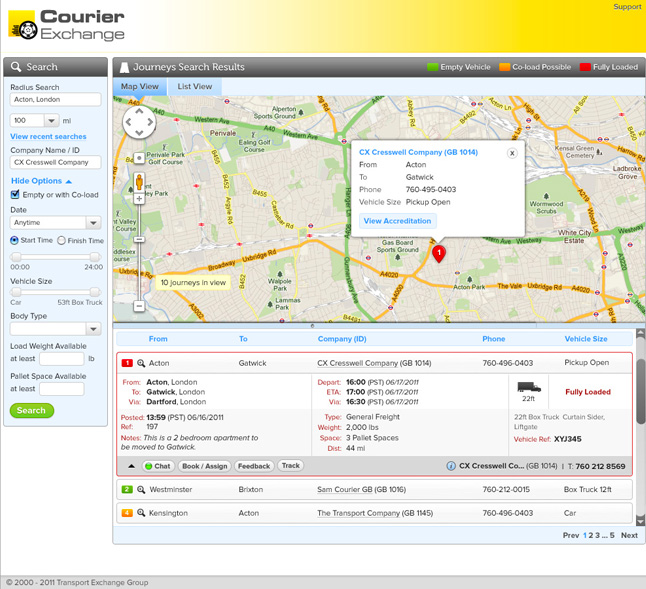
Task: Click the results list scrollbar up arrow
Action: coord(641,333)
